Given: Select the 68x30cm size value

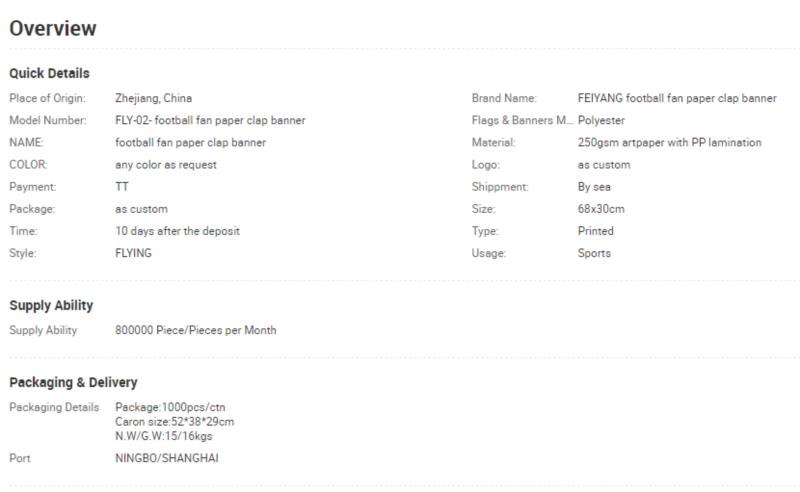Looking at the screenshot, I should [x=601, y=209].
